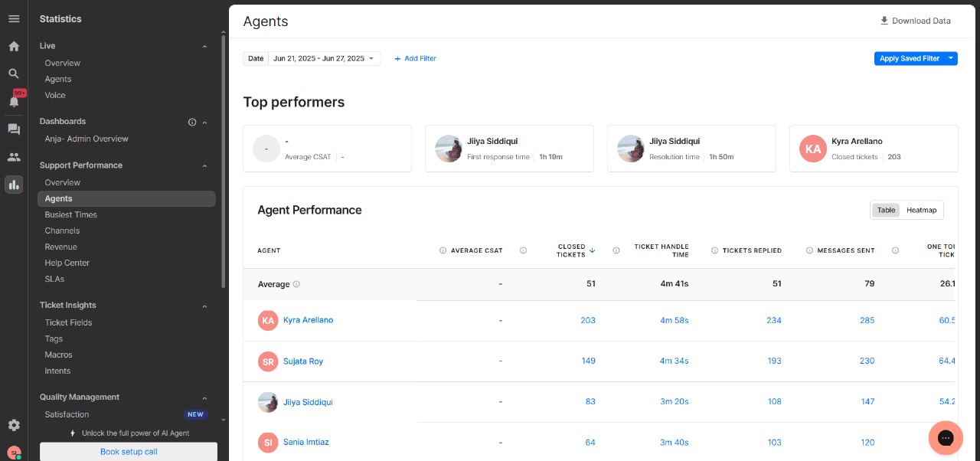Click Jiiya Siddiqui First response time card
This screenshot has height=461, width=980.
(x=509, y=149)
